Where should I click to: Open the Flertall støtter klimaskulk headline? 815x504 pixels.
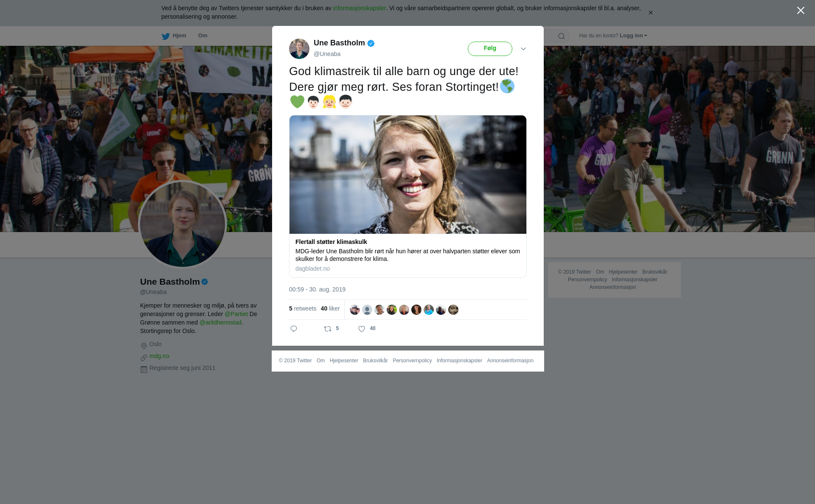coord(331,242)
